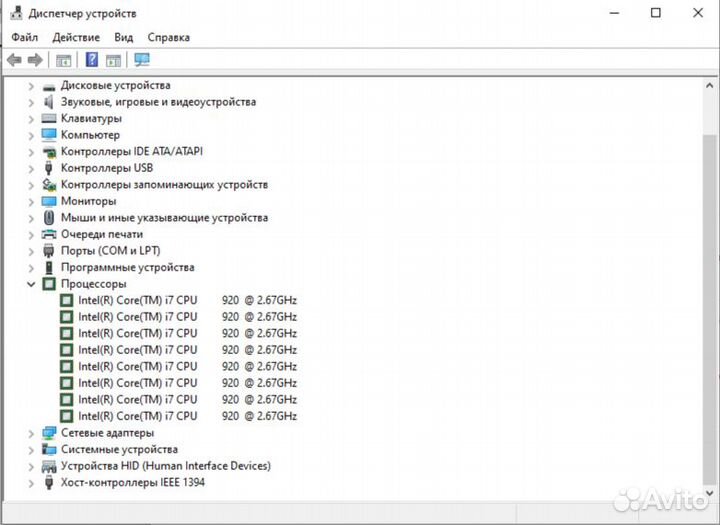The height and width of the screenshot is (525, 720).
Task: Open the Файл menu
Action: click(24, 37)
